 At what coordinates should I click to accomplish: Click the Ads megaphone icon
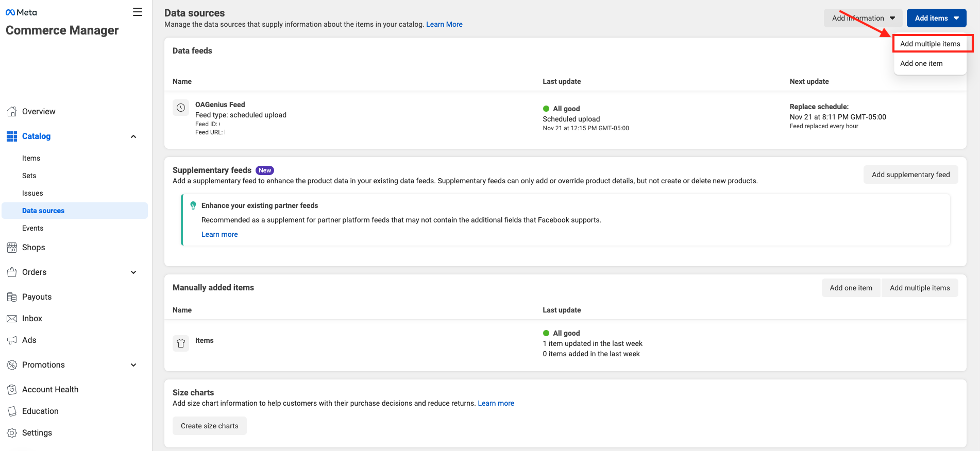[12, 340]
